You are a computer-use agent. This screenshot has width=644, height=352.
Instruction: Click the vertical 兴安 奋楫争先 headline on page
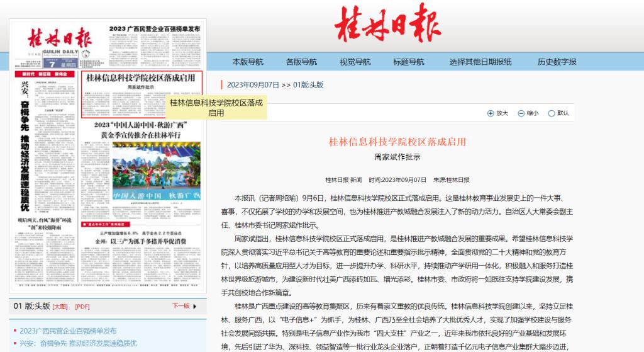click(x=25, y=146)
